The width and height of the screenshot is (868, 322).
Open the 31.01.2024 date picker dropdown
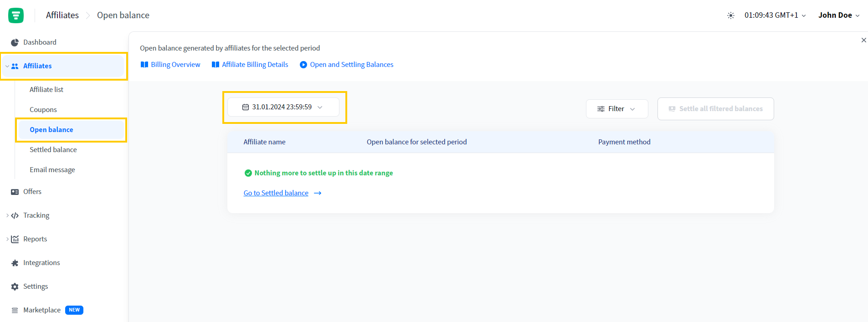tap(283, 107)
